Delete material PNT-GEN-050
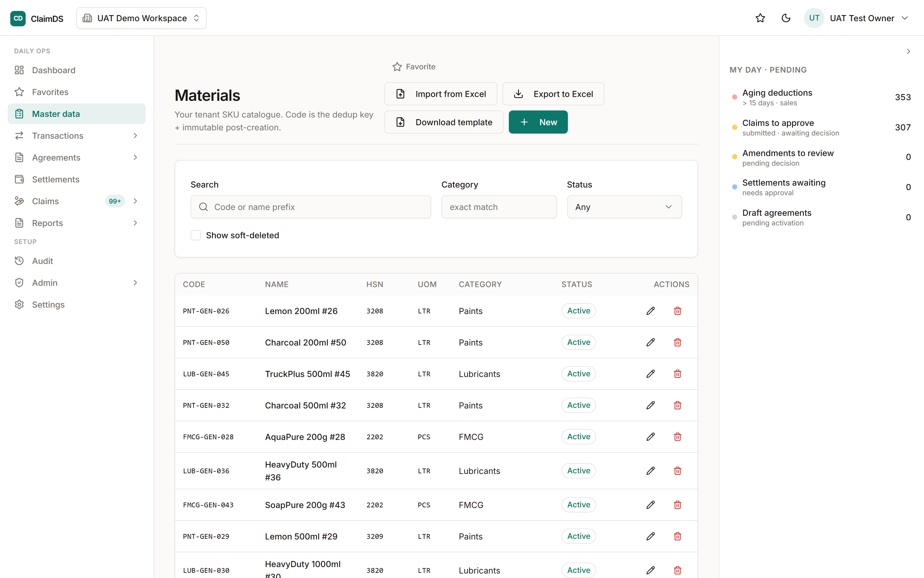 click(677, 343)
